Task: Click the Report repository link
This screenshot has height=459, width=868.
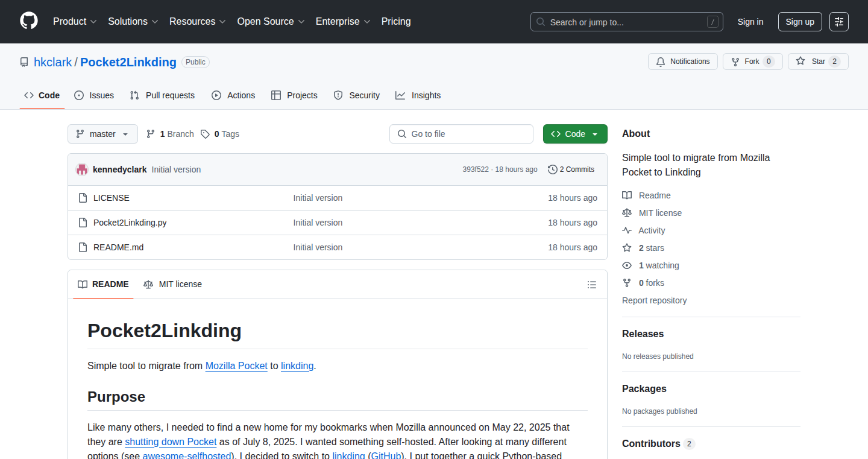Action: [x=654, y=300]
